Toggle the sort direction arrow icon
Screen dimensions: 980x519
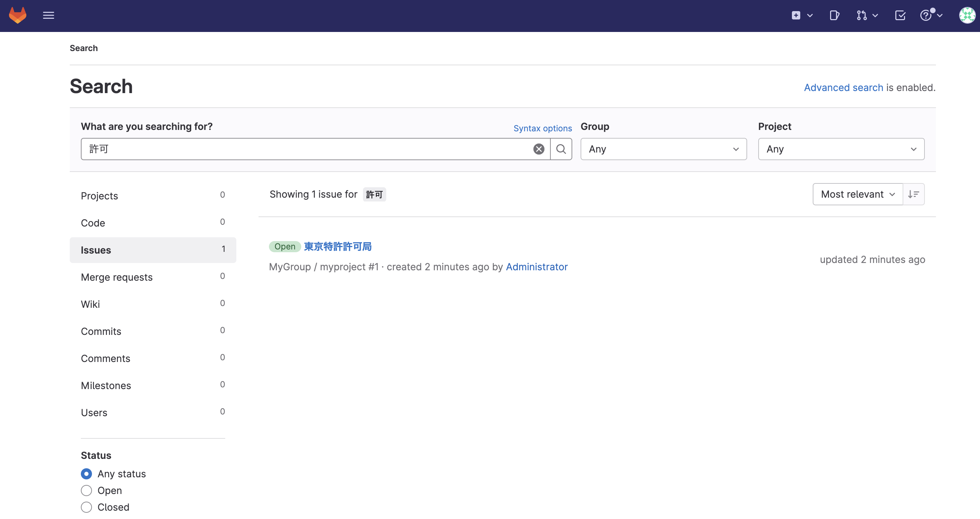[x=913, y=194]
